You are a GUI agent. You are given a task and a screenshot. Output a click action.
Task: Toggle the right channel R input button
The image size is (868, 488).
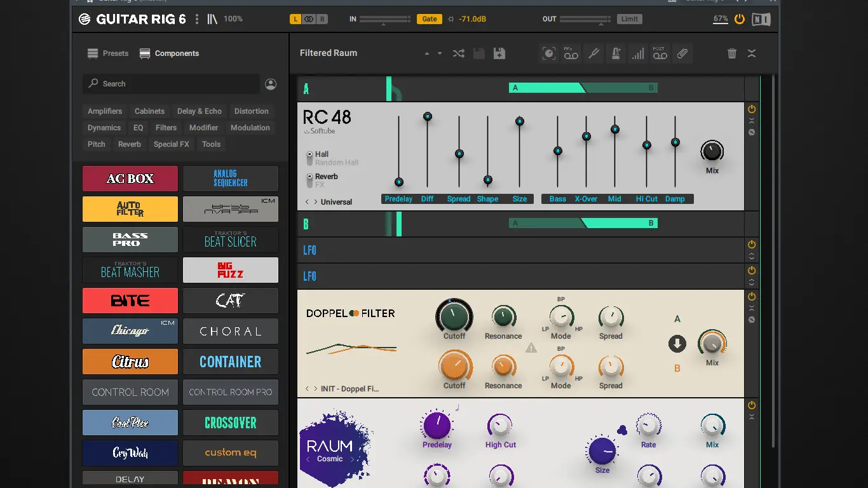tap(323, 19)
